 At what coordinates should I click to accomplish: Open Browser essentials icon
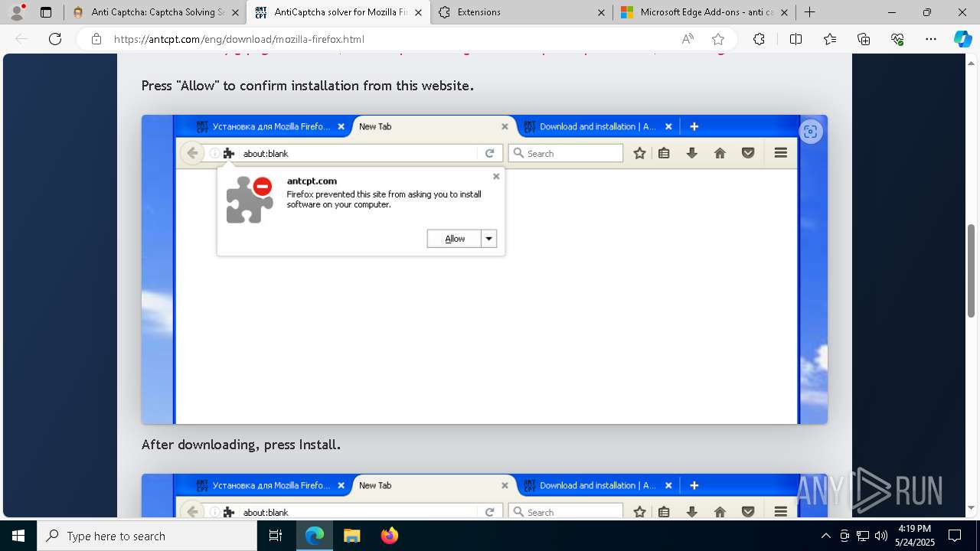pyautogui.click(x=897, y=39)
